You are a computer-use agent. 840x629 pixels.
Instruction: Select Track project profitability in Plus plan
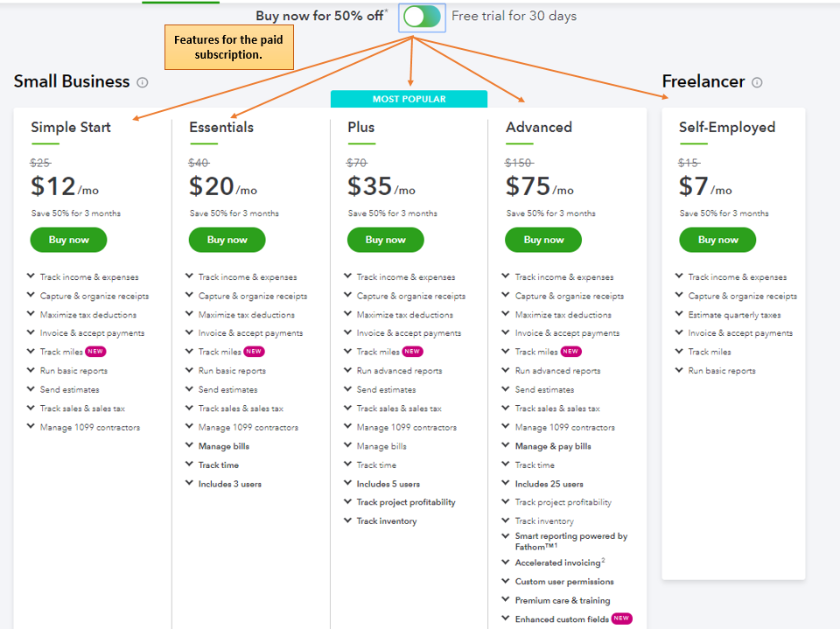click(x=405, y=502)
